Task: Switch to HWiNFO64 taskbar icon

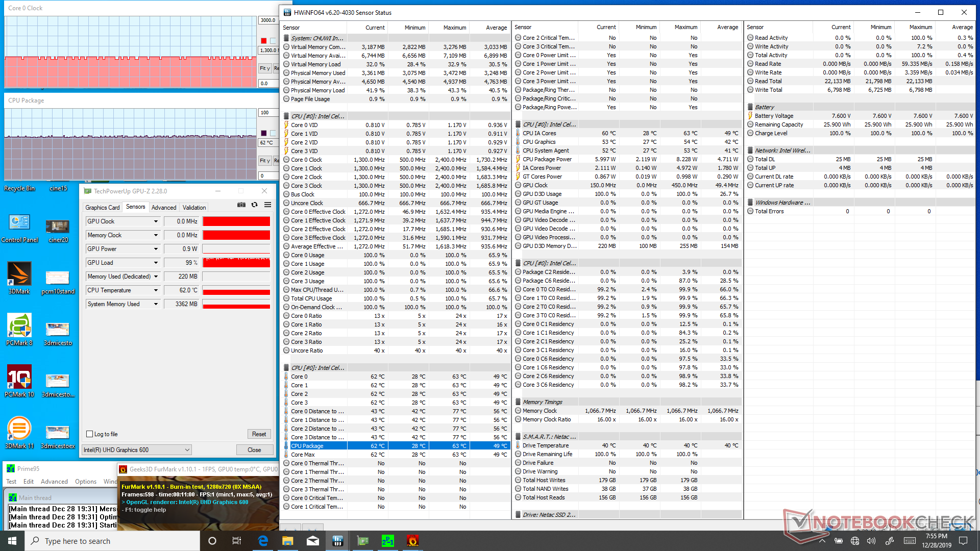Action: [338, 541]
